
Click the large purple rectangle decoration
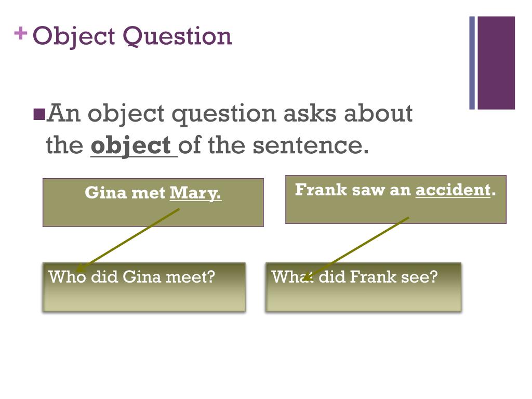click(x=496, y=63)
